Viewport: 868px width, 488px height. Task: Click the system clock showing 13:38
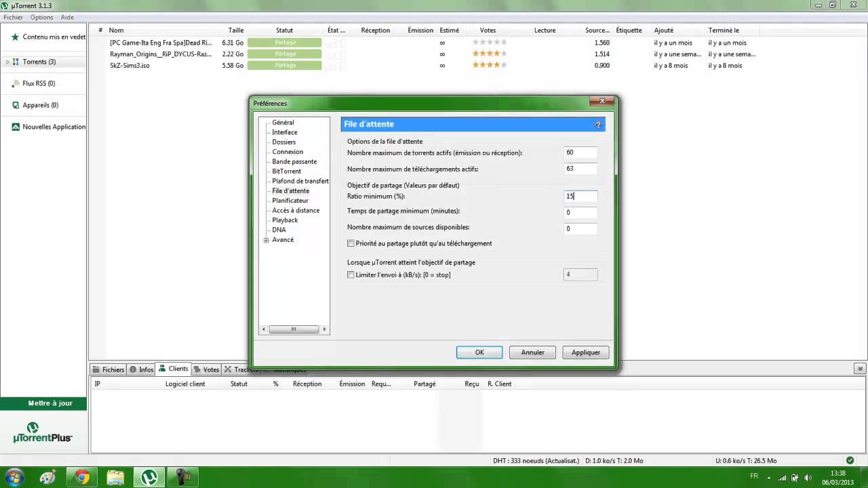[838, 473]
